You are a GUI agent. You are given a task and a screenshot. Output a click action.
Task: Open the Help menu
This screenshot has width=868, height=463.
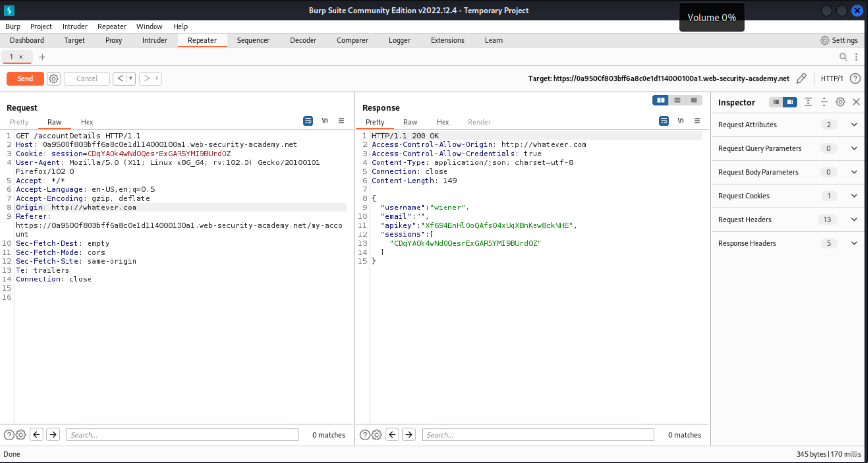(180, 26)
